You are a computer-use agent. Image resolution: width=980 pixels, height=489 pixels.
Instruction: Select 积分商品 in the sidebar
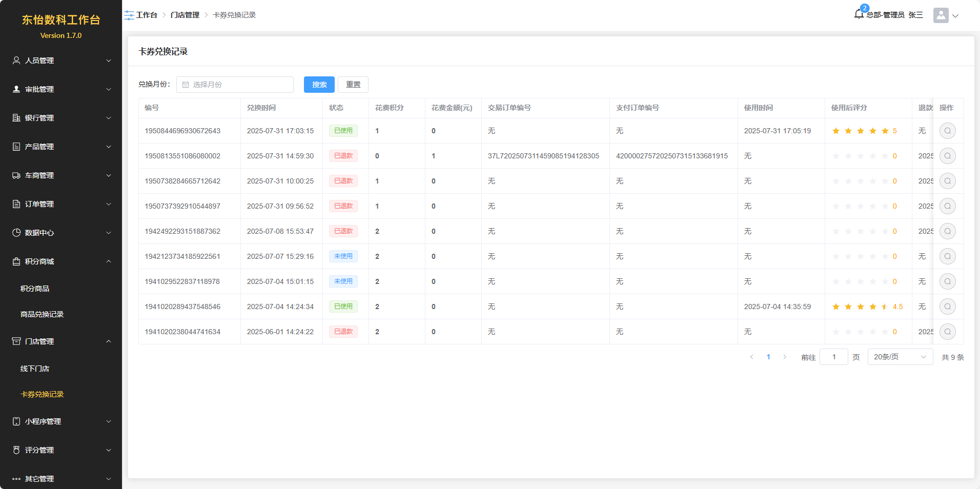pyautogui.click(x=35, y=289)
